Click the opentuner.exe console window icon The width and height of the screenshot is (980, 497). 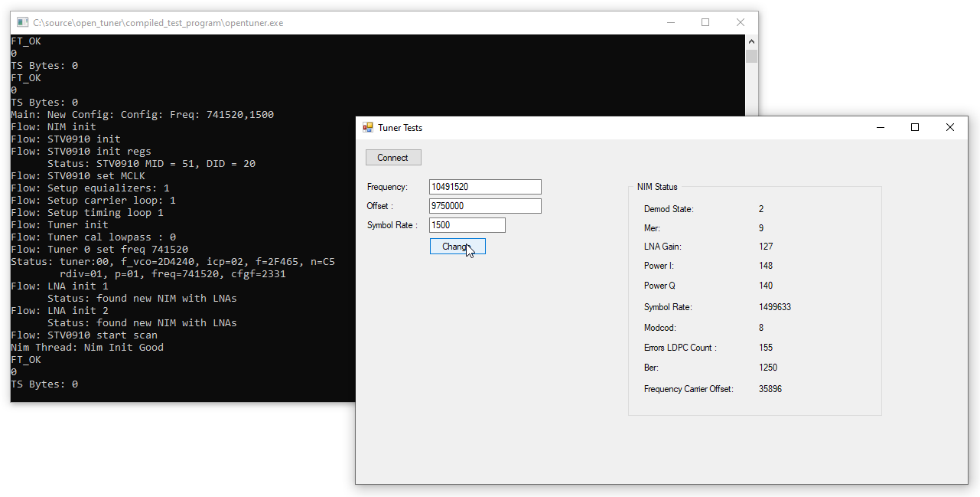[22, 23]
